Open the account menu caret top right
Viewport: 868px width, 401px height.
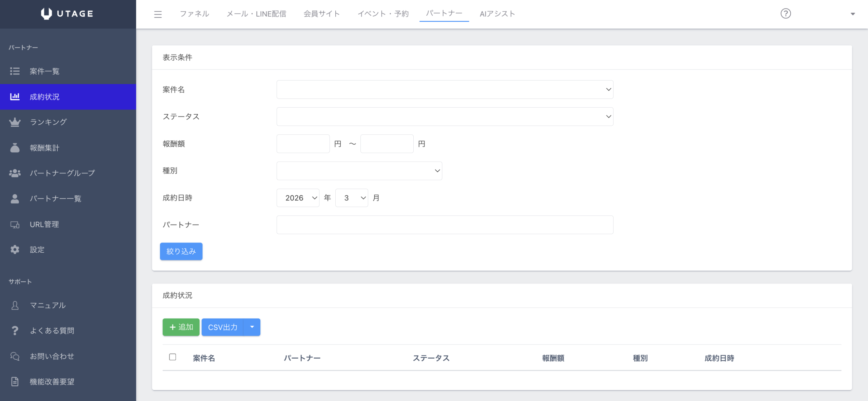852,14
